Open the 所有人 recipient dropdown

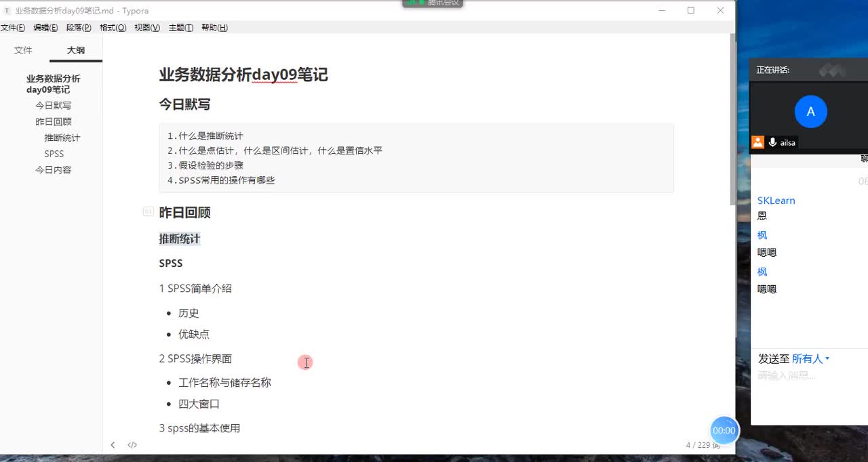(810, 359)
